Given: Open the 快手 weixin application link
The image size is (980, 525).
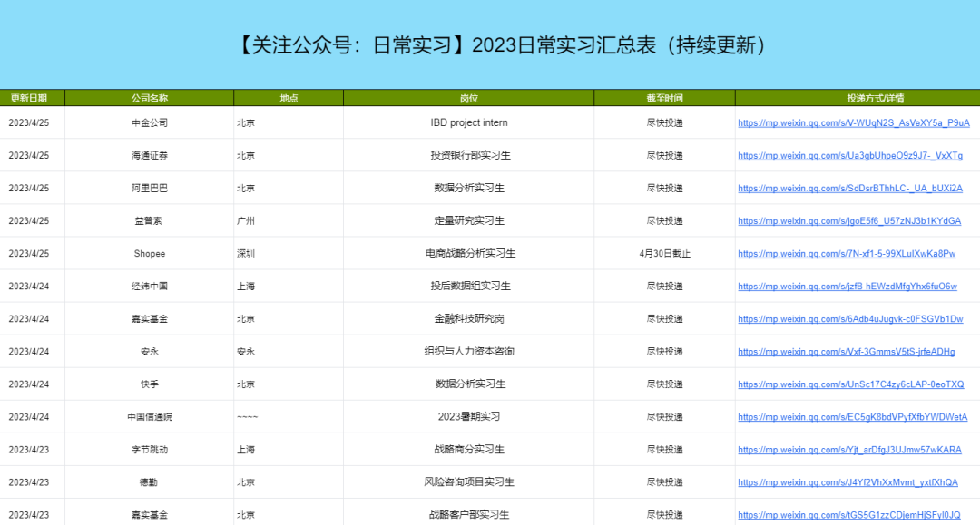Looking at the screenshot, I should pos(850,384).
